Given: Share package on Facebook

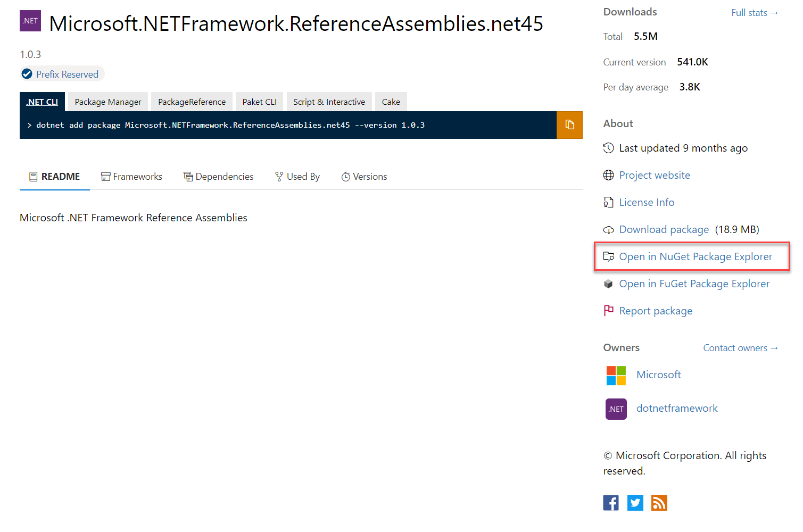Looking at the screenshot, I should click(x=611, y=503).
